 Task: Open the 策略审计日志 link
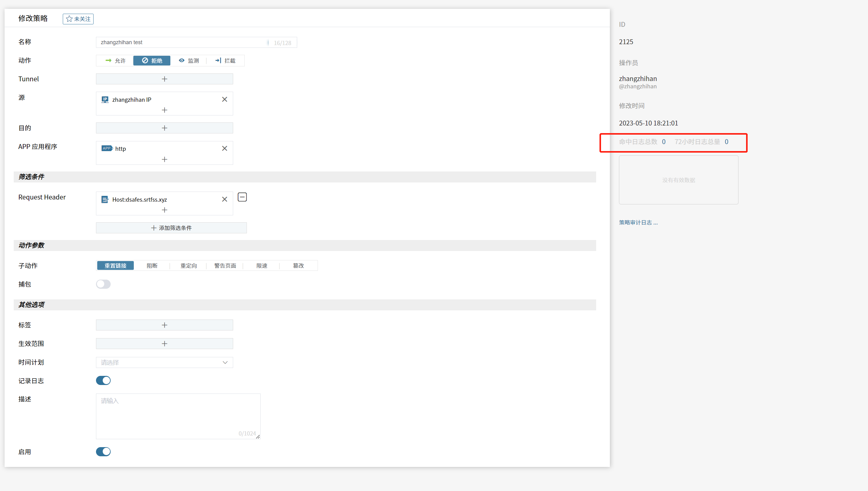tap(638, 223)
